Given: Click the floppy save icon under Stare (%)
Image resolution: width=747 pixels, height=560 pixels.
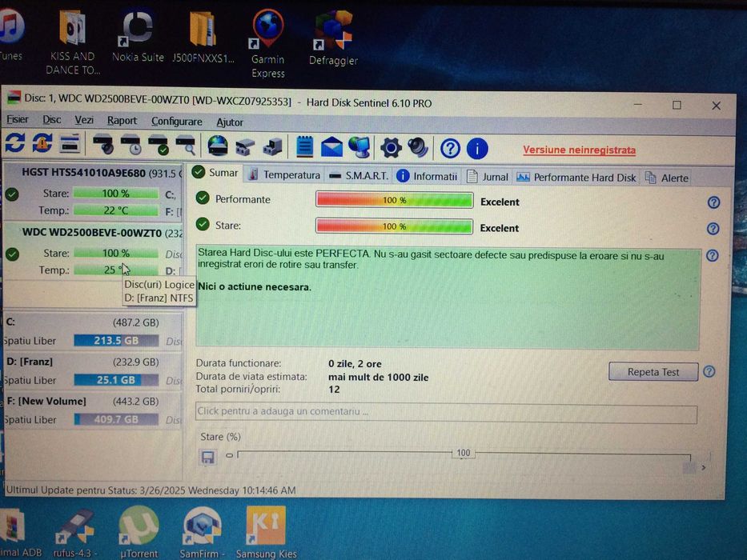Looking at the screenshot, I should point(207,457).
